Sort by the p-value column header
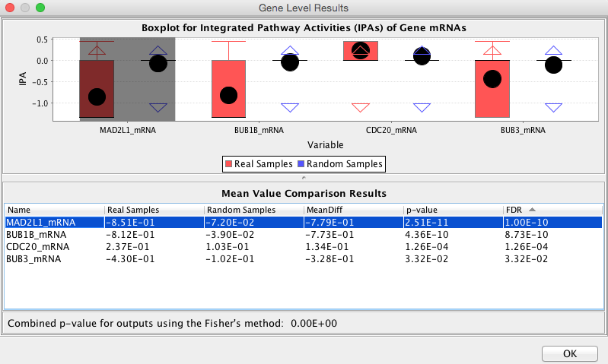 454,210
